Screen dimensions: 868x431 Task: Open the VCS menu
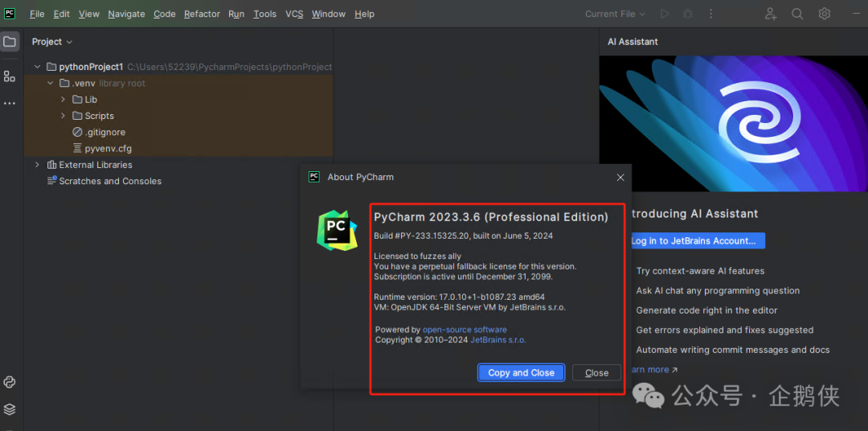[x=294, y=14]
